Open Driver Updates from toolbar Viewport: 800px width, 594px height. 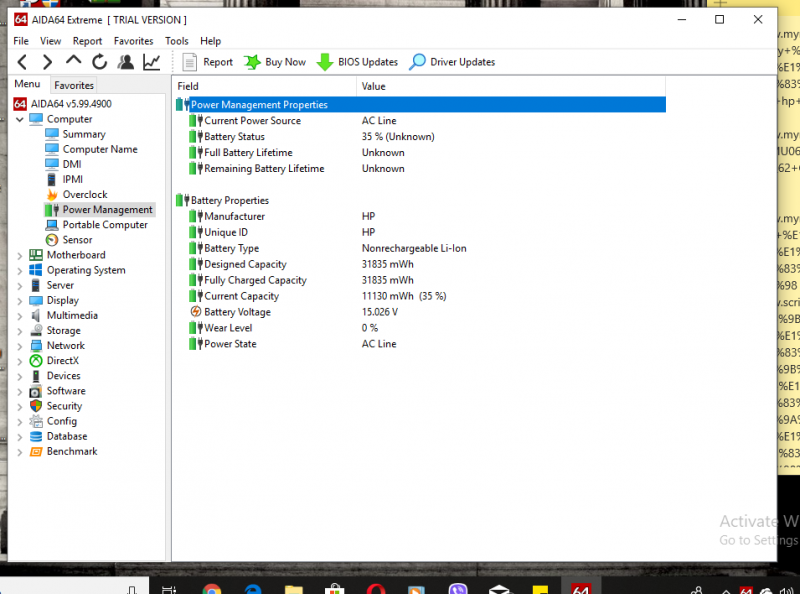tap(452, 62)
